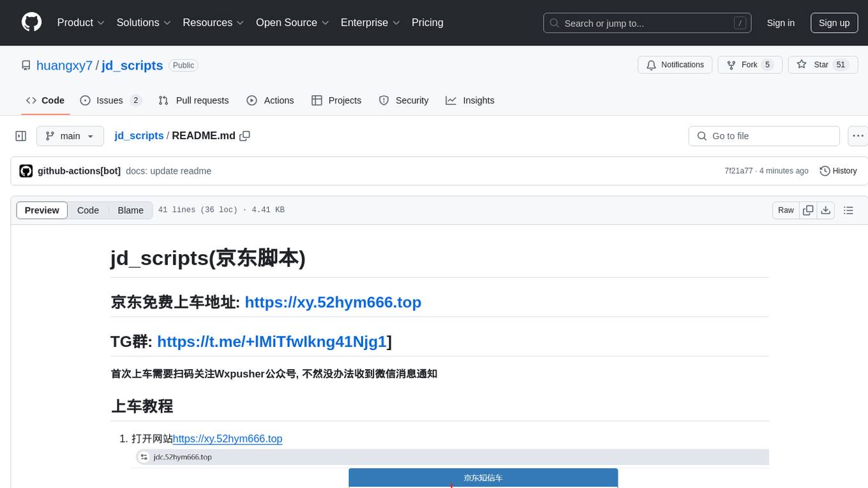Copy the README.md file path

pyautogui.click(x=244, y=135)
